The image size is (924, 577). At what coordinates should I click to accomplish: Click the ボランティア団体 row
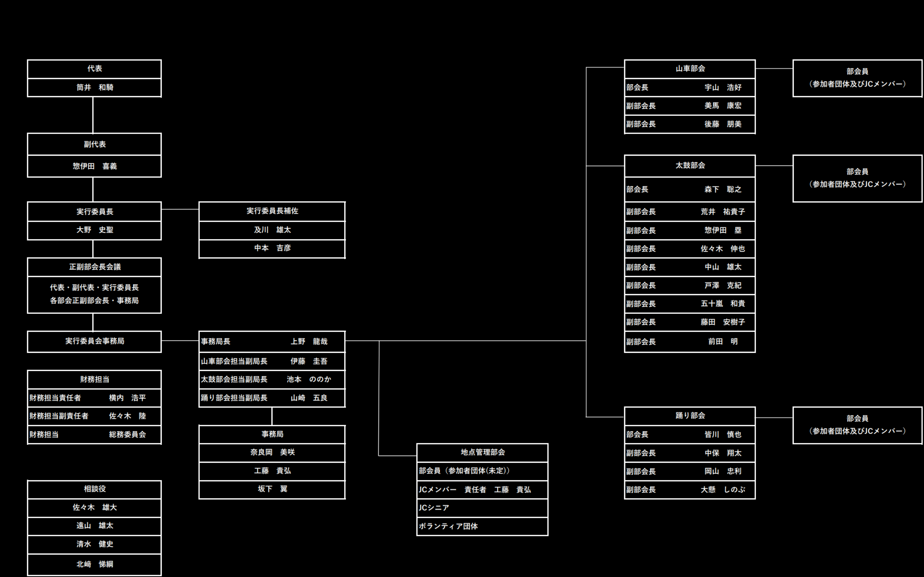click(482, 526)
